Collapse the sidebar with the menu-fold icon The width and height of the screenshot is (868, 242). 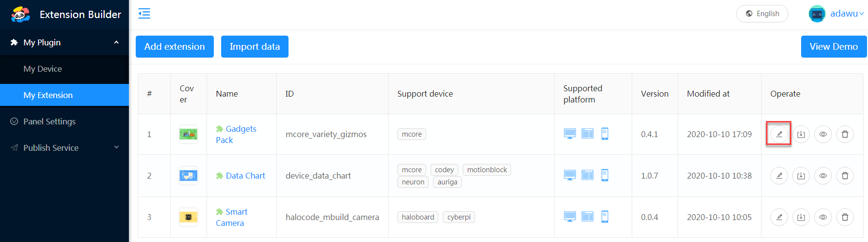point(144,14)
